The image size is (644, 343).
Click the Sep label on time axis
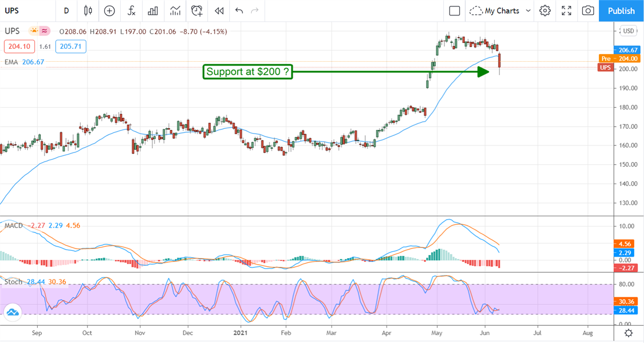point(38,333)
